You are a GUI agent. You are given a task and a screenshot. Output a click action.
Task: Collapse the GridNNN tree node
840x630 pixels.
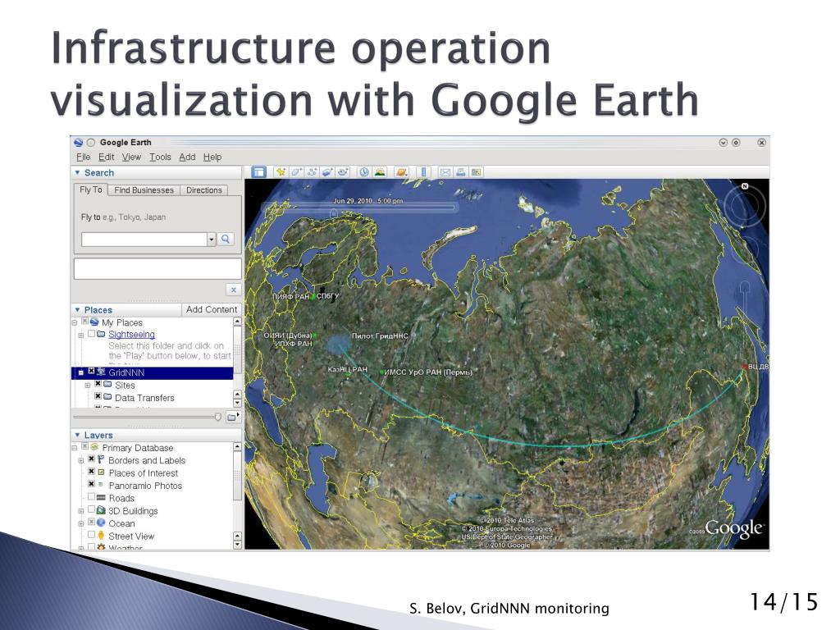[x=81, y=372]
